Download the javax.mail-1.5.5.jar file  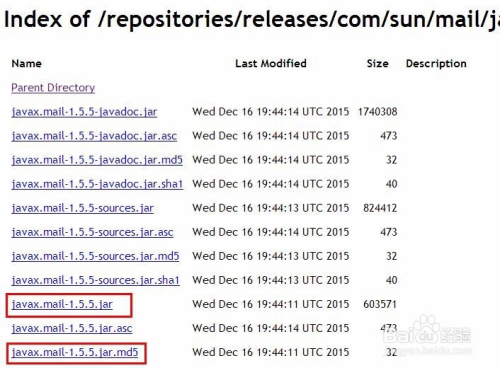pos(62,305)
